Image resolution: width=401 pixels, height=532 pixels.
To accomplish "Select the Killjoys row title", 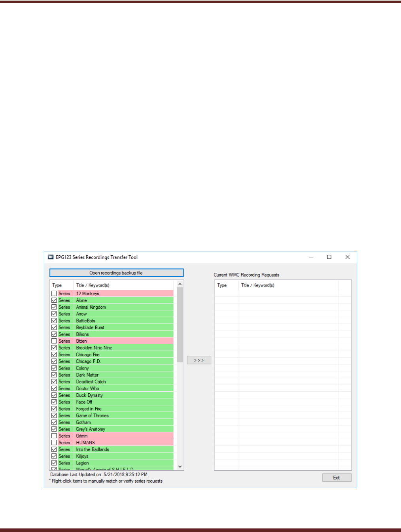I will (x=82, y=456).
